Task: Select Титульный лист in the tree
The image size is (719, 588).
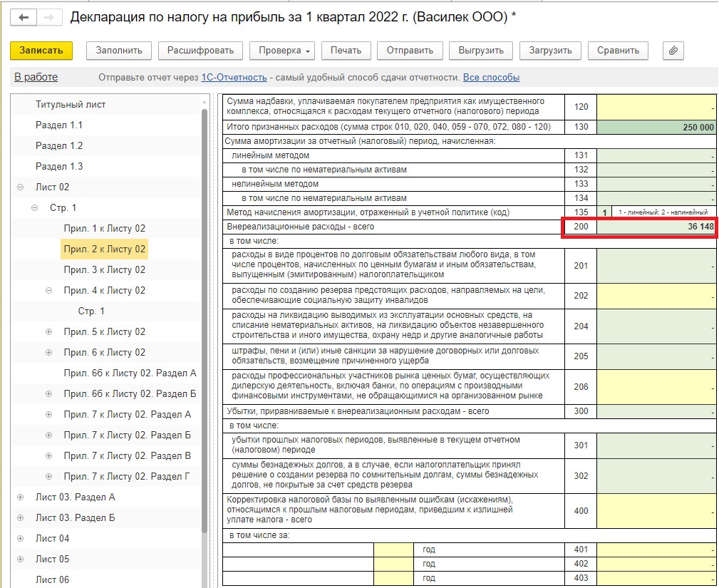Action: (x=71, y=105)
